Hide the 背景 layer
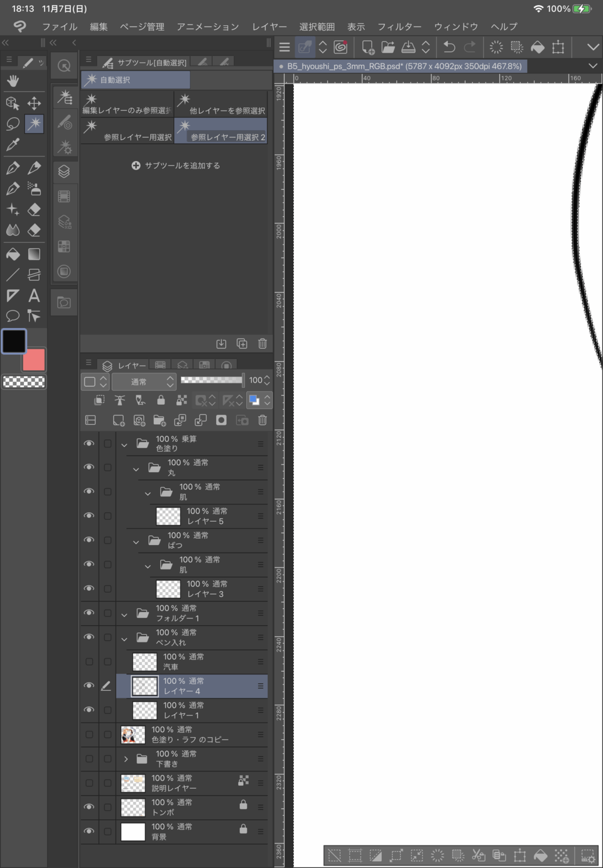This screenshot has height=868, width=603. [89, 832]
